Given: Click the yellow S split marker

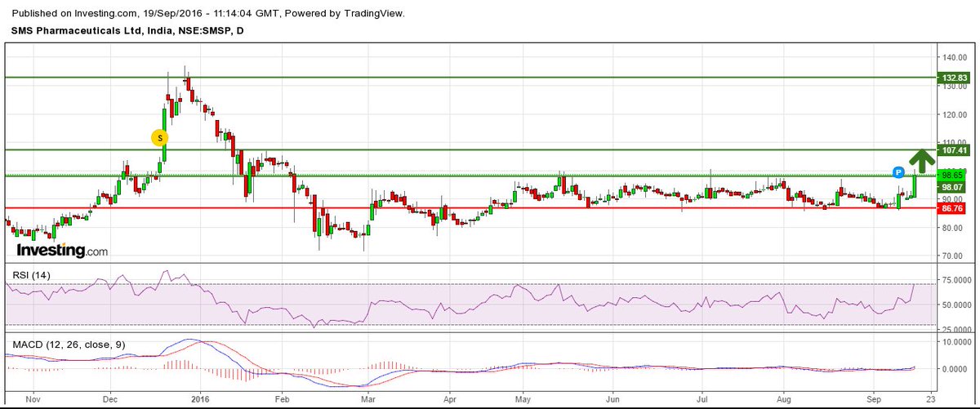Looking at the screenshot, I should pos(160,138).
